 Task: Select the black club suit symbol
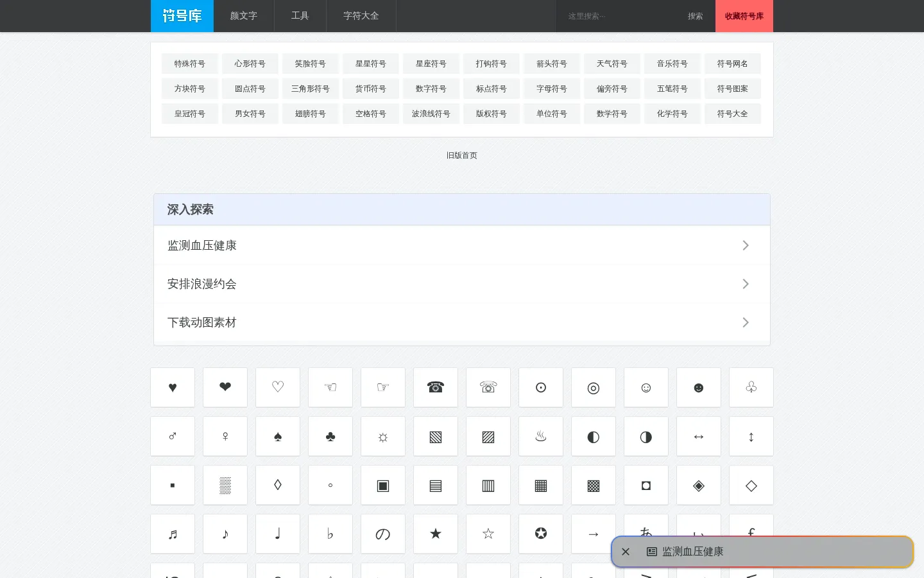pos(330,436)
